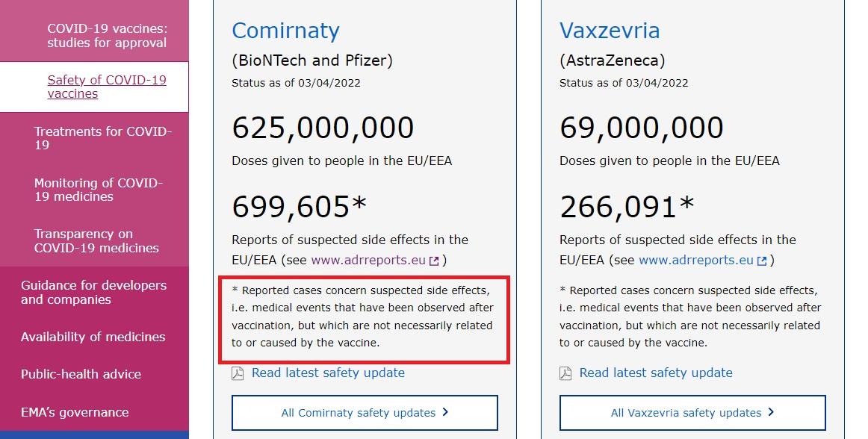This screenshot has width=868, height=439.
Task: Click the PDF icon under Vaxzevria
Action: click(565, 373)
